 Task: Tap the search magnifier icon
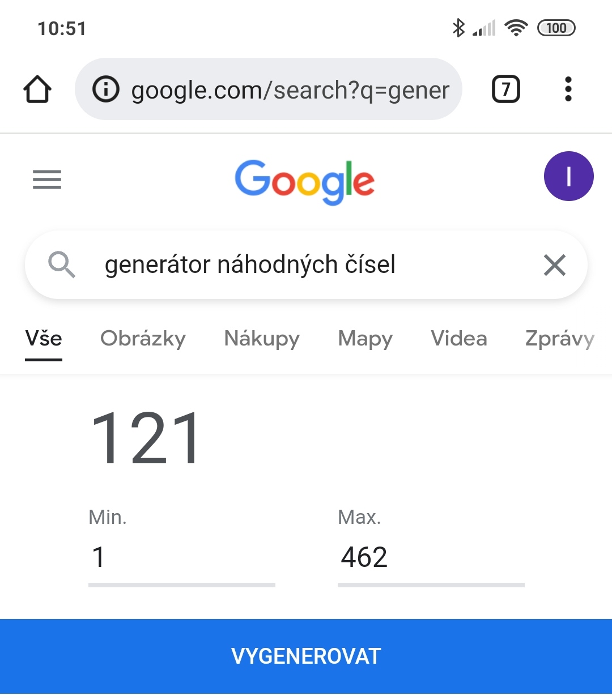coord(61,264)
